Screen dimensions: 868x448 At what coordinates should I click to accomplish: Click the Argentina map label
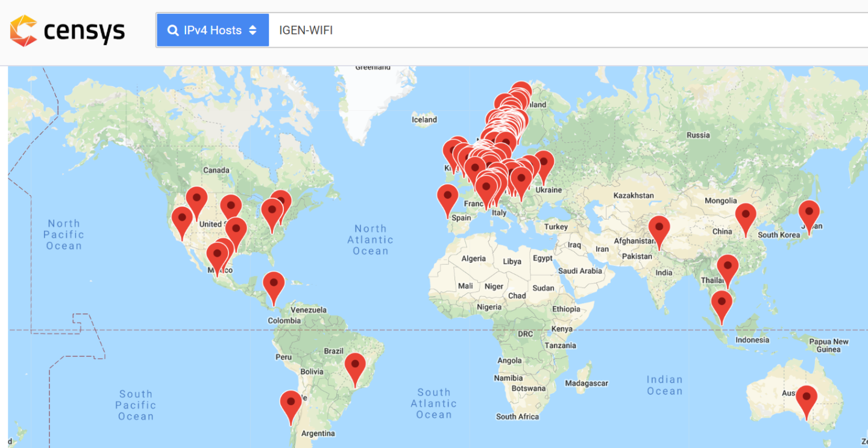click(318, 433)
